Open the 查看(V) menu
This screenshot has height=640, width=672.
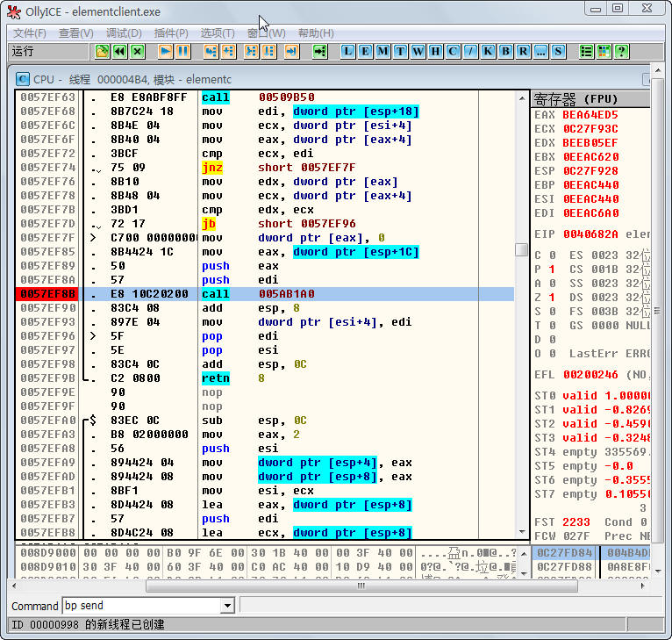click(x=75, y=33)
